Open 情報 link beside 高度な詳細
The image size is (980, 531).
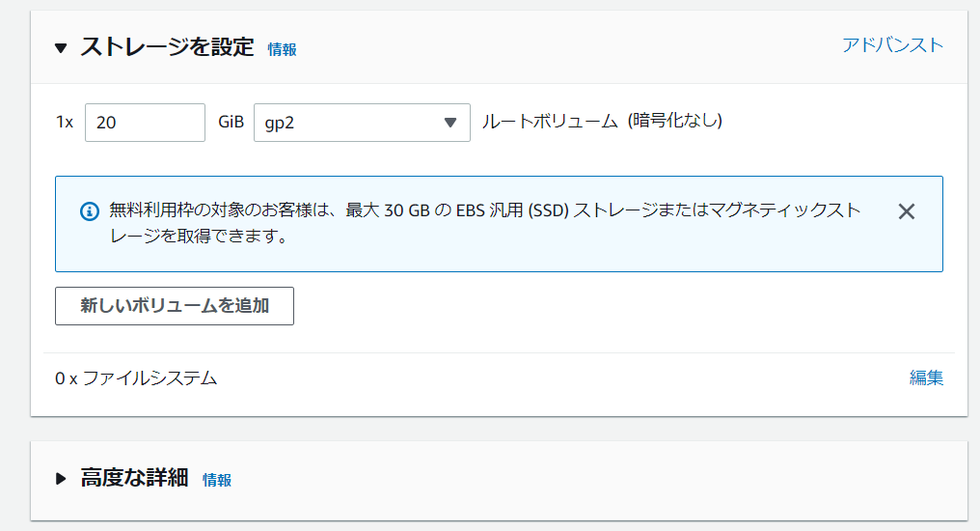coord(217,480)
